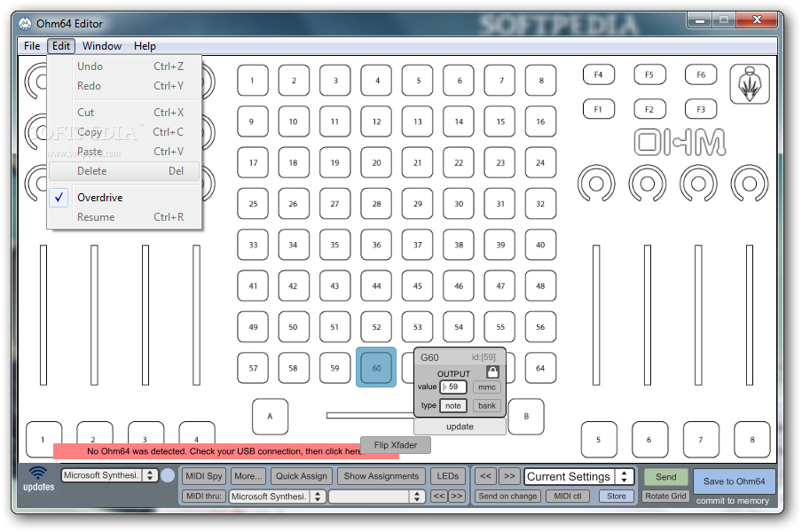Open the MIDI thru Microsoft Synthesi. dropdown
This screenshot has width=802, height=532.
coord(276,497)
